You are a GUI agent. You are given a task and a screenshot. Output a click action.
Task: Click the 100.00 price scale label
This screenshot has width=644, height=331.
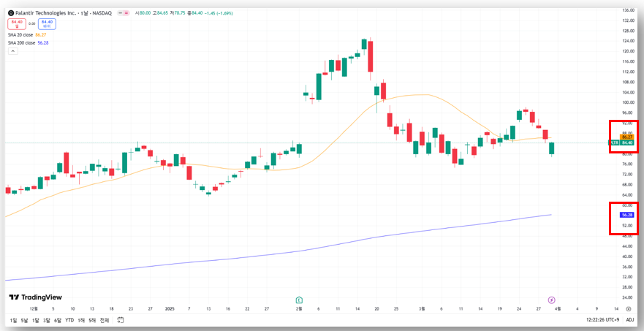[629, 102]
